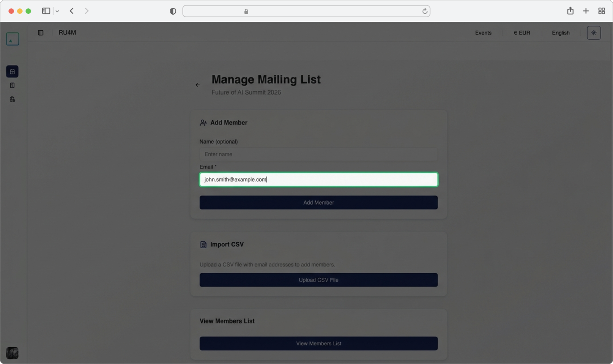Click the app logo in sidebar
Viewport: 613px width, 364px height.
pos(12,39)
